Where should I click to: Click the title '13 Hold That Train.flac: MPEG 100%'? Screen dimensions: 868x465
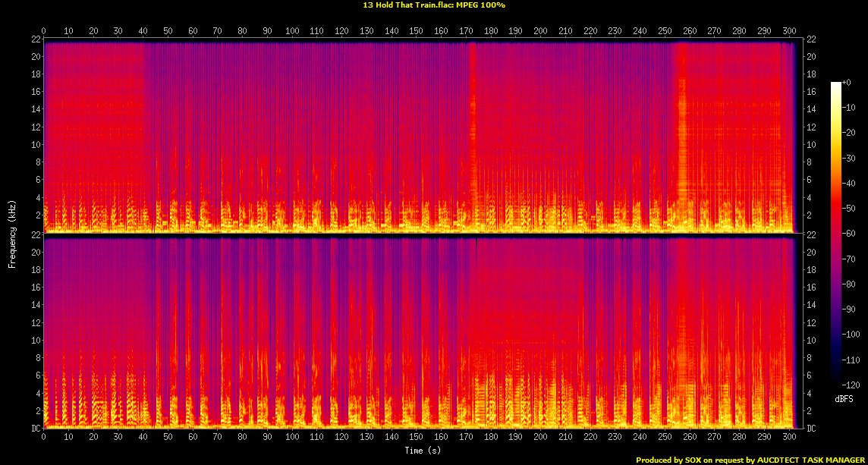[x=434, y=5]
